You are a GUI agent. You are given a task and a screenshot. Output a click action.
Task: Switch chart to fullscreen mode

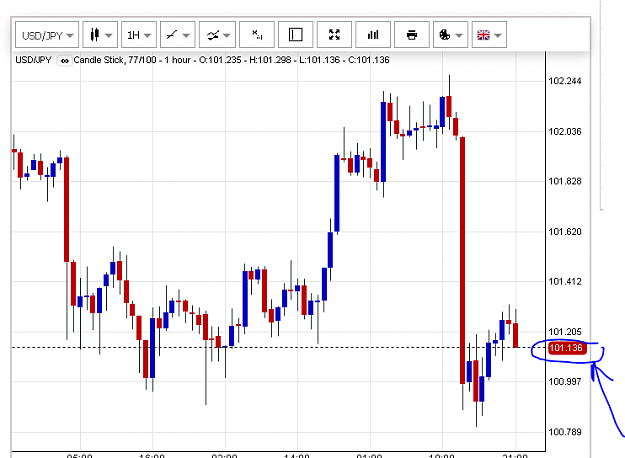[x=334, y=35]
